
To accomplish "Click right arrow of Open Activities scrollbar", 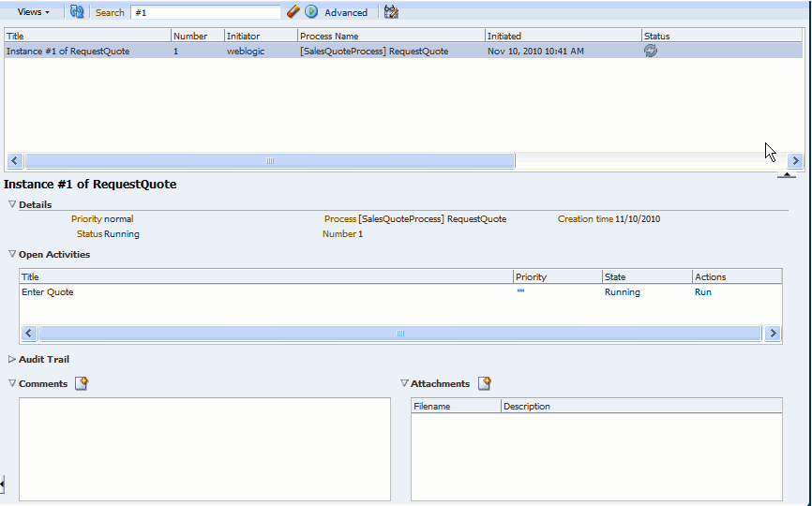I will pyautogui.click(x=773, y=334).
